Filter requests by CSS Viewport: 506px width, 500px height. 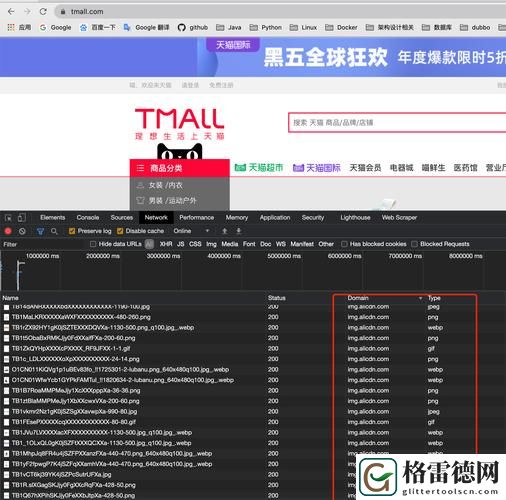195,244
